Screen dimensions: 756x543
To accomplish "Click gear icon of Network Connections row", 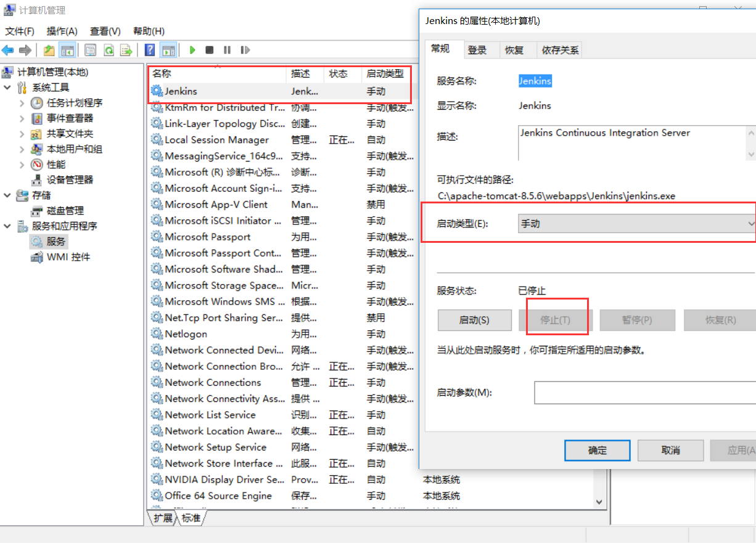I will (x=157, y=383).
